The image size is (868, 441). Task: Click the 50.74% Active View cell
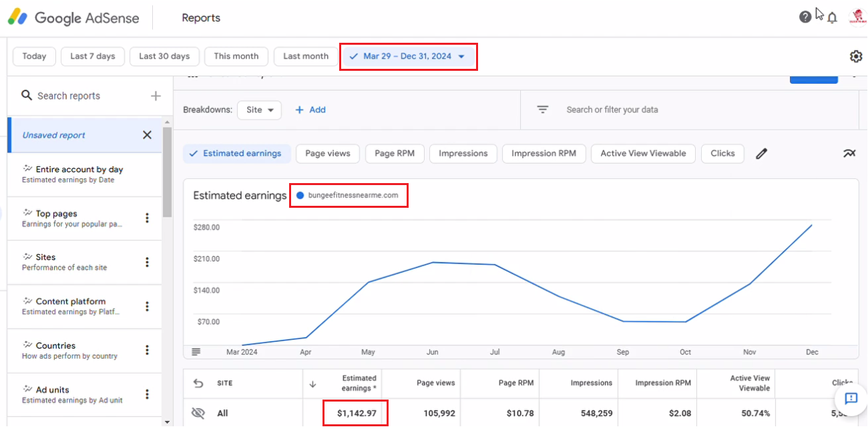click(x=755, y=414)
